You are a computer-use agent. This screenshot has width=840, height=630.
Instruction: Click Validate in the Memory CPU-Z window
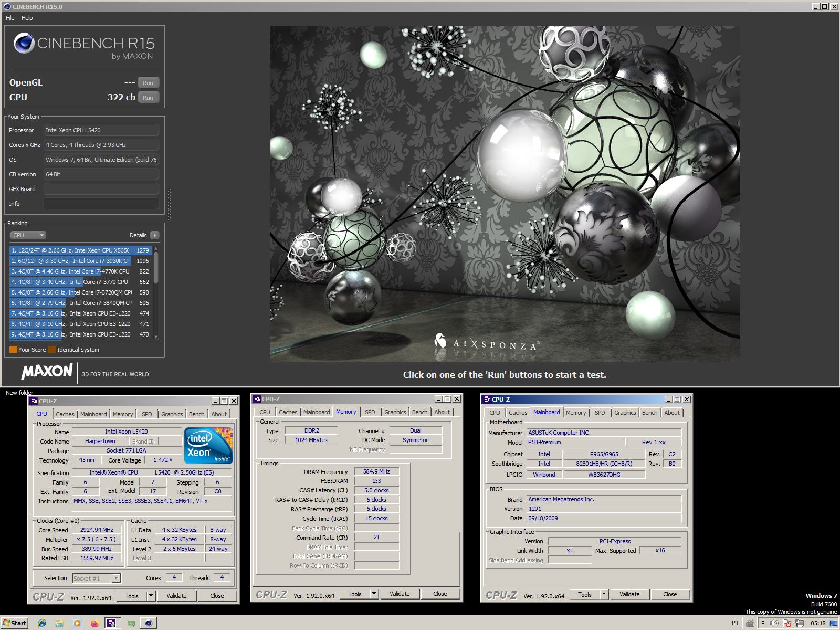click(400, 594)
